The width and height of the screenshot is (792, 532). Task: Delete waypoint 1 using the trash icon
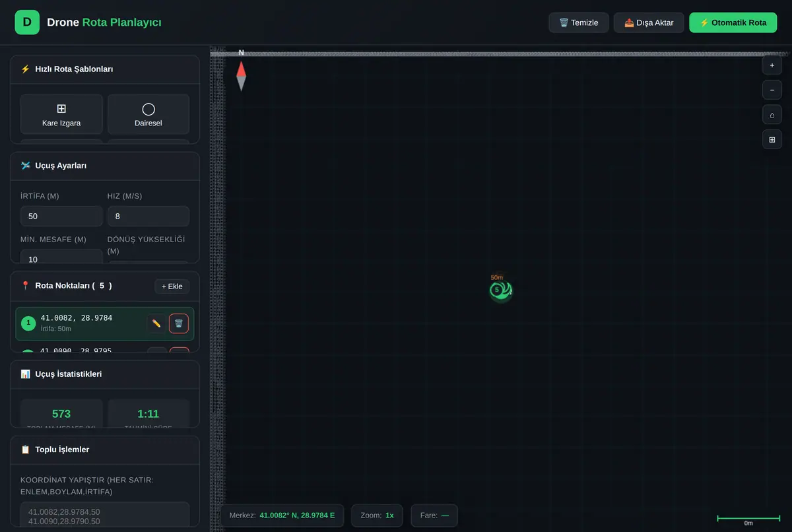click(x=179, y=323)
